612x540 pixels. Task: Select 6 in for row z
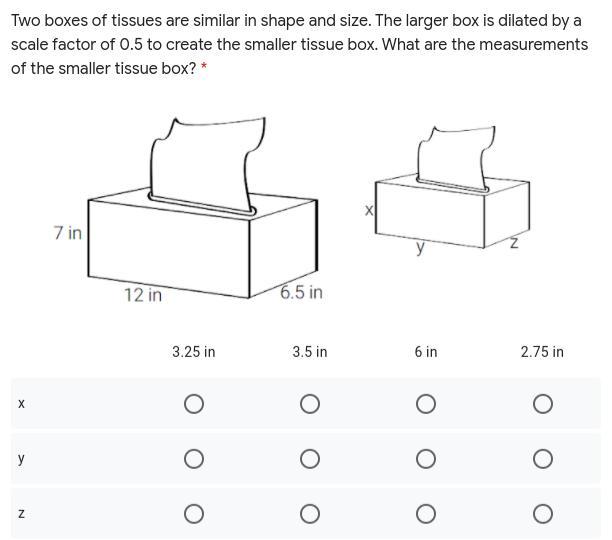[426, 514]
